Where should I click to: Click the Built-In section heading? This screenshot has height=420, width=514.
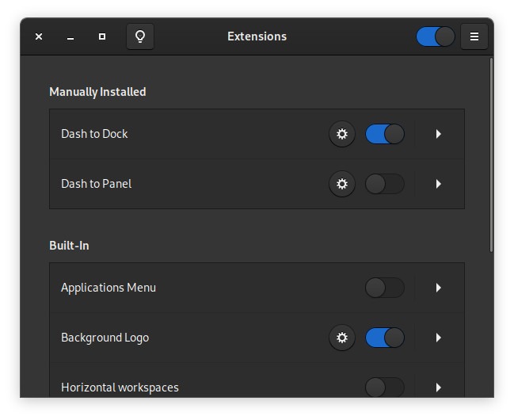(x=69, y=246)
